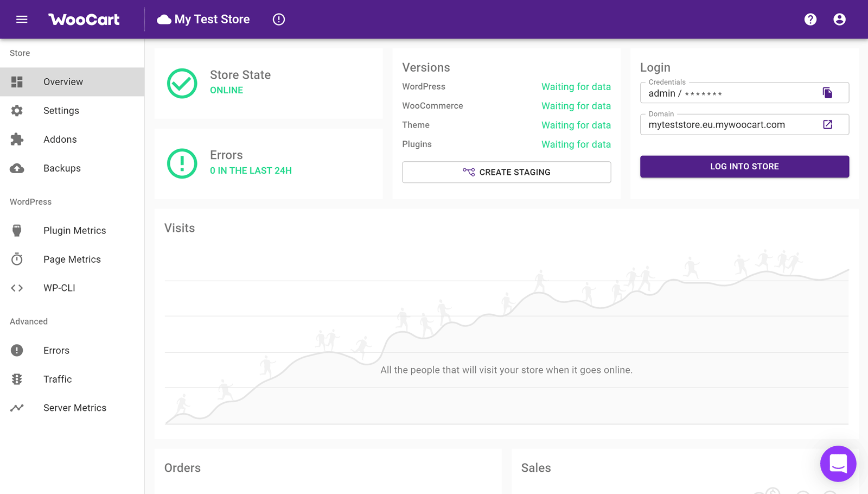Open WP-CLI page
Viewport: 868px width, 494px height.
click(72, 288)
